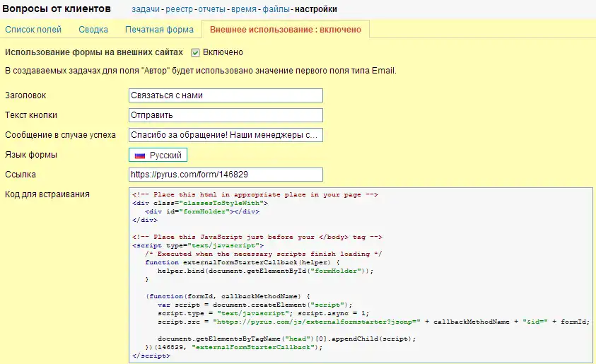The width and height of the screenshot is (596, 364).
Task: Switch to Список полей tab
Action: [33, 30]
